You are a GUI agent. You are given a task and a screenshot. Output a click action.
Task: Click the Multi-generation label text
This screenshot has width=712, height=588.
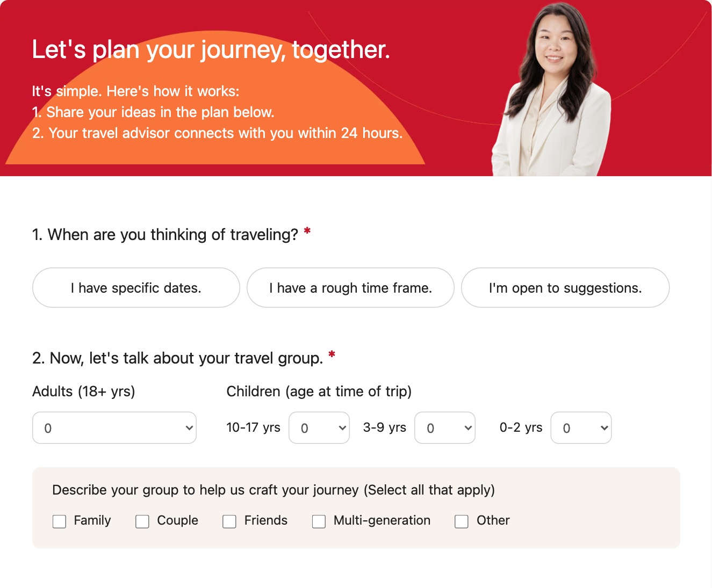coord(382,520)
